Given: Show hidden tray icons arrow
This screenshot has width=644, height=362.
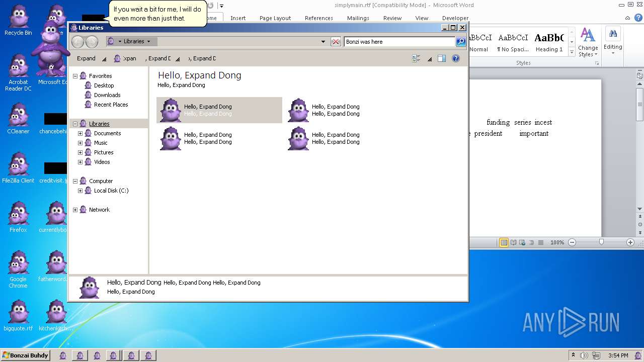Looking at the screenshot, I should tap(573, 355).
